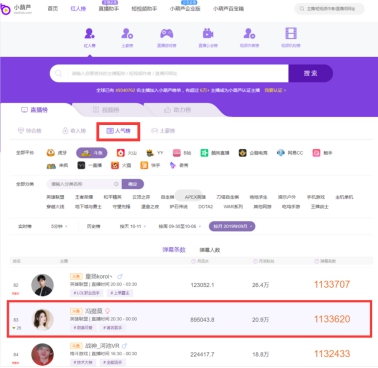Image resolution: width=378 pixels, height=368 pixels.
Task: Open the 5分钟 real-time dropdown
Action: tap(59, 226)
